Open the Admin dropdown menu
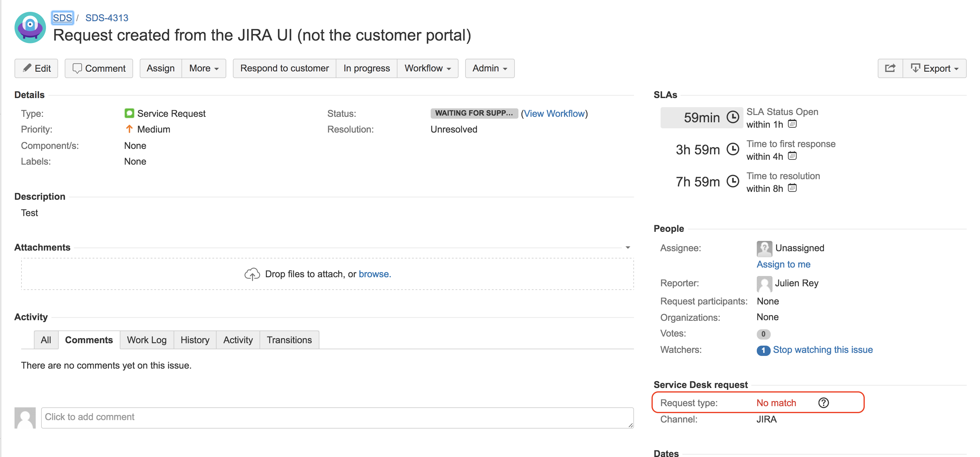The image size is (980, 457). [489, 68]
